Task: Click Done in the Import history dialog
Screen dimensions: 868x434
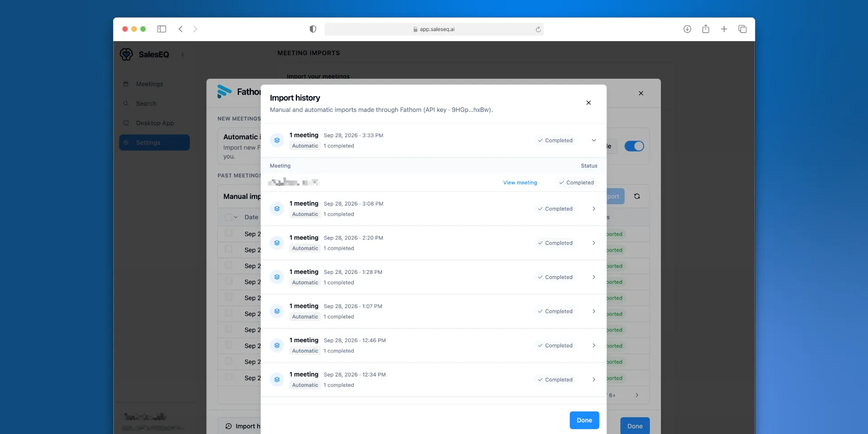Action: [584, 420]
